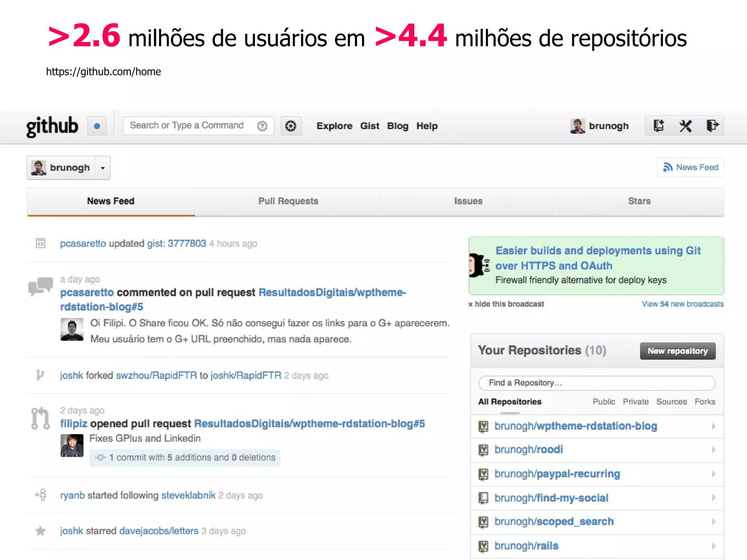This screenshot has height=560, width=747.
Task: Expand brunogh/rails row arrow
Action: coord(713,546)
